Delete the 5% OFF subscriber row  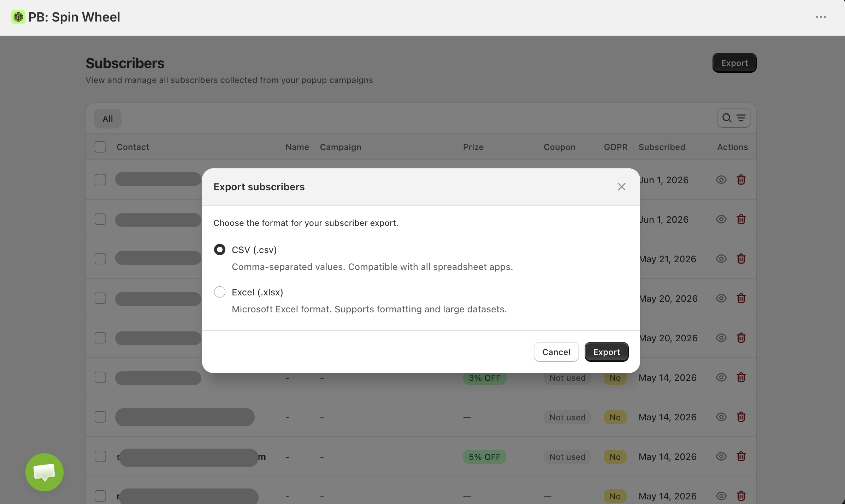pos(741,457)
